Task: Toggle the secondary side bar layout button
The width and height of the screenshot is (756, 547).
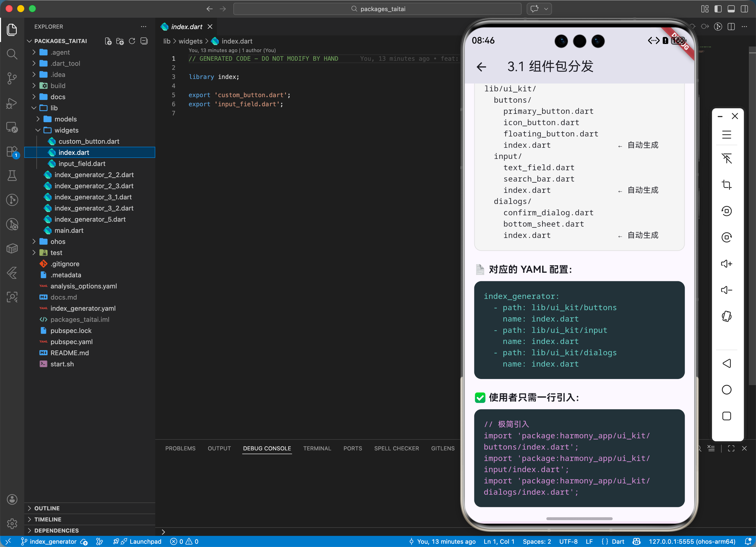Action: click(x=744, y=9)
